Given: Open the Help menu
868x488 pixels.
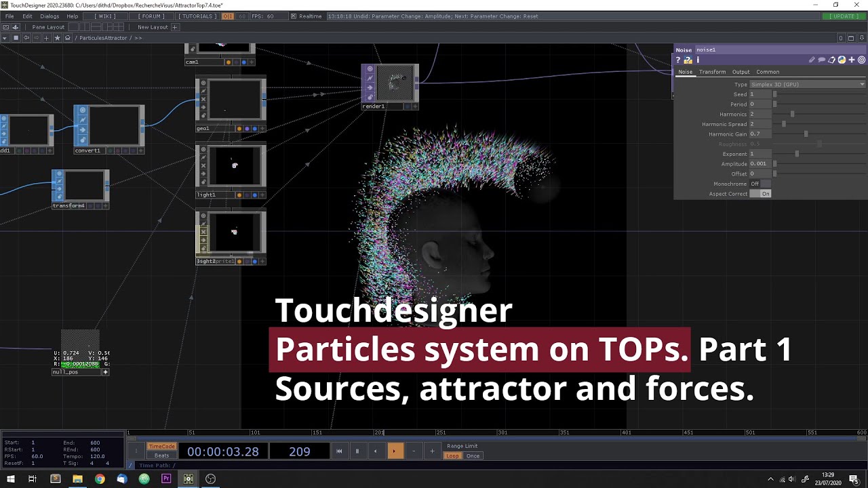Looking at the screenshot, I should [x=72, y=16].
